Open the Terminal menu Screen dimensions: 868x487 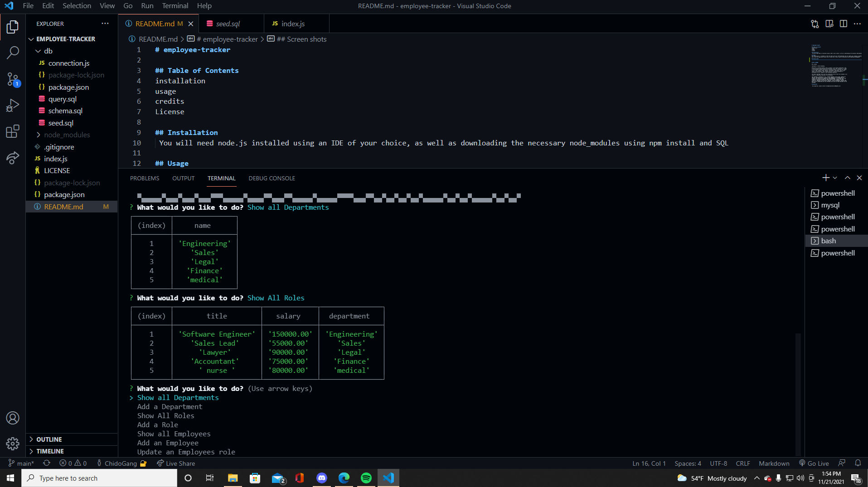coord(175,5)
